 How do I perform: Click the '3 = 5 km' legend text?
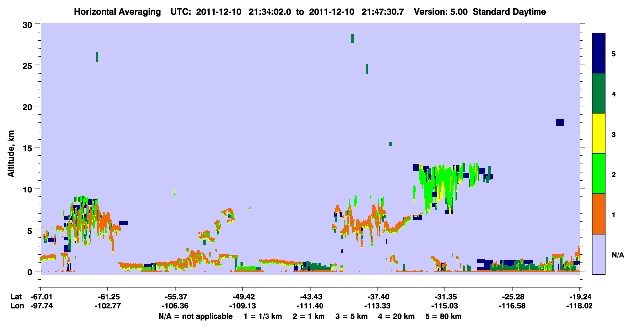pyautogui.click(x=351, y=316)
